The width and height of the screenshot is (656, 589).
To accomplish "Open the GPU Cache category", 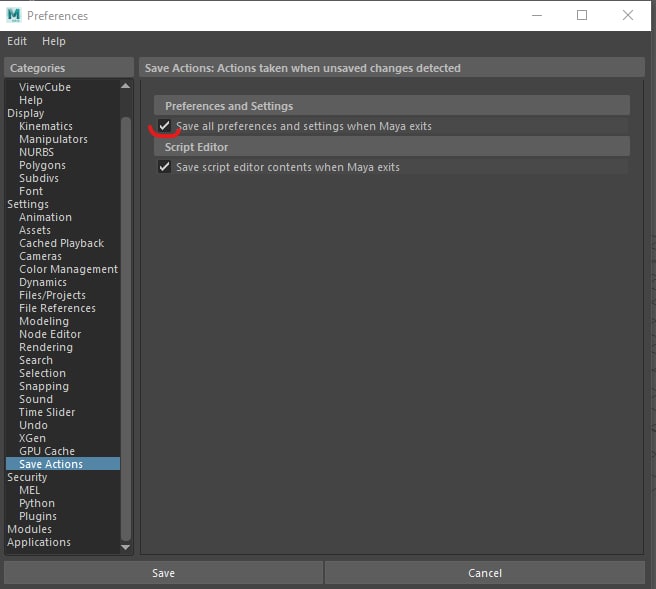I will 47,451.
